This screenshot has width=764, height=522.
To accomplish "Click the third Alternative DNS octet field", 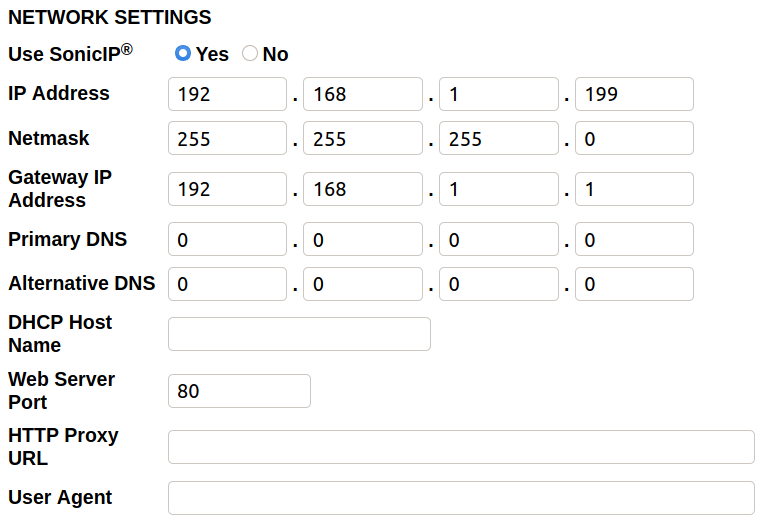I will [498, 284].
